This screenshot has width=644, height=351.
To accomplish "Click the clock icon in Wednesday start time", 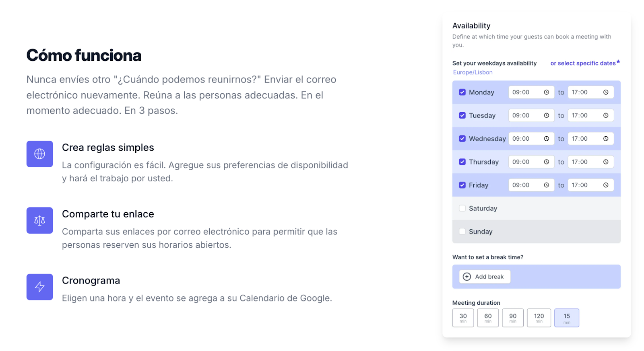I will (546, 139).
